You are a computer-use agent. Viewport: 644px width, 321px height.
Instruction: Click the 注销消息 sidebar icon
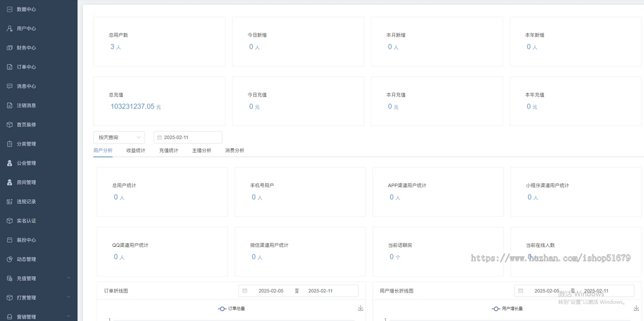10,105
